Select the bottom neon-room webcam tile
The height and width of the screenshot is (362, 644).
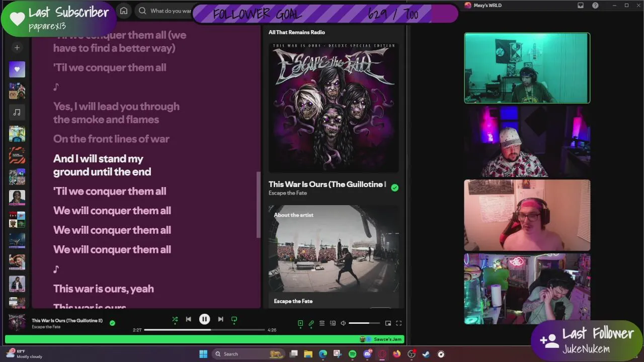tap(527, 289)
